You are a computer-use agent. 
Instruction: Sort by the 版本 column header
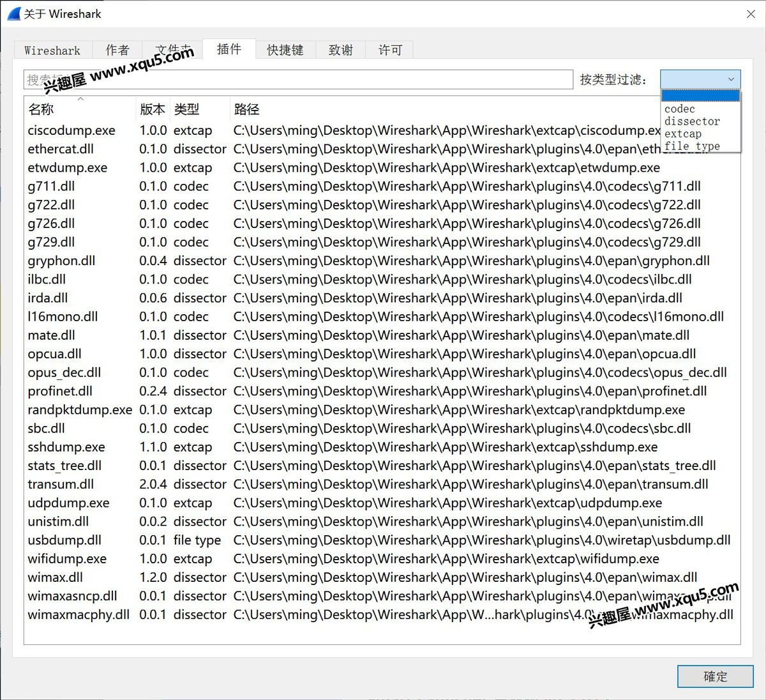[x=153, y=109]
